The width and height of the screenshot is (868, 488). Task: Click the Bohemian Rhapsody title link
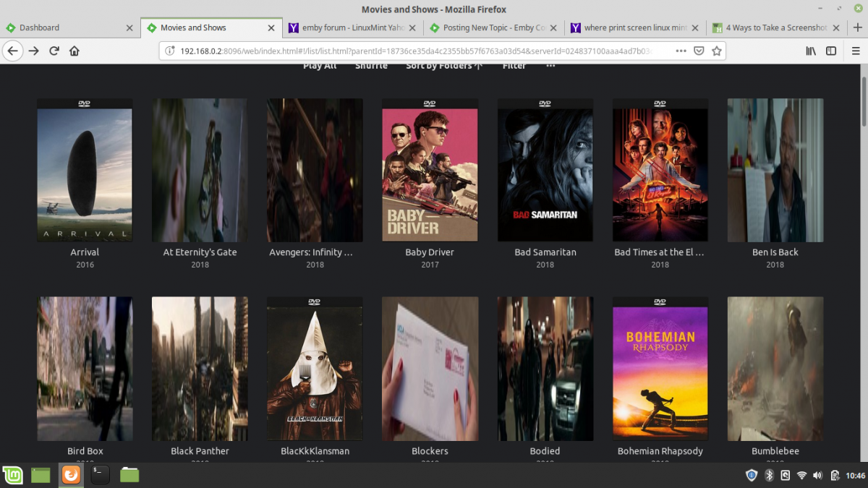tap(660, 451)
